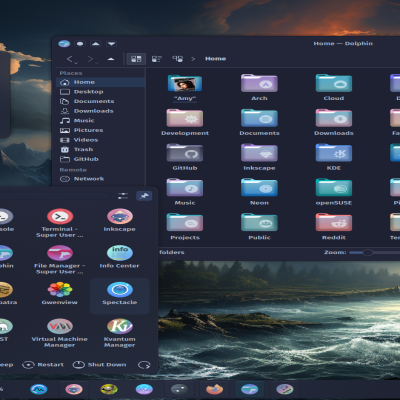The image size is (400, 400).
Task: Open Firefox from the taskbar
Action: [214, 389]
